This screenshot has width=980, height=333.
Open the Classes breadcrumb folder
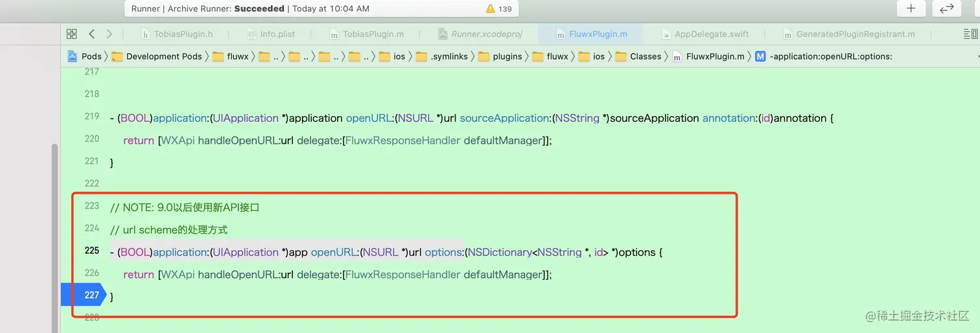pyautogui.click(x=638, y=56)
